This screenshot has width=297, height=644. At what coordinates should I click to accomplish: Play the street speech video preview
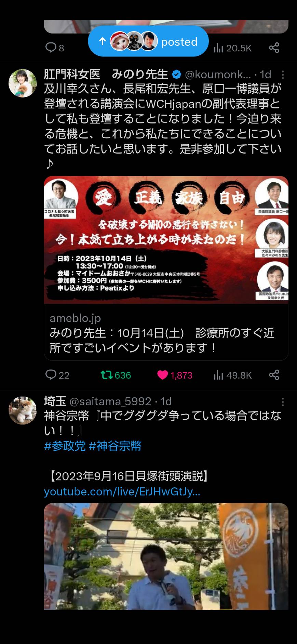click(x=166, y=556)
